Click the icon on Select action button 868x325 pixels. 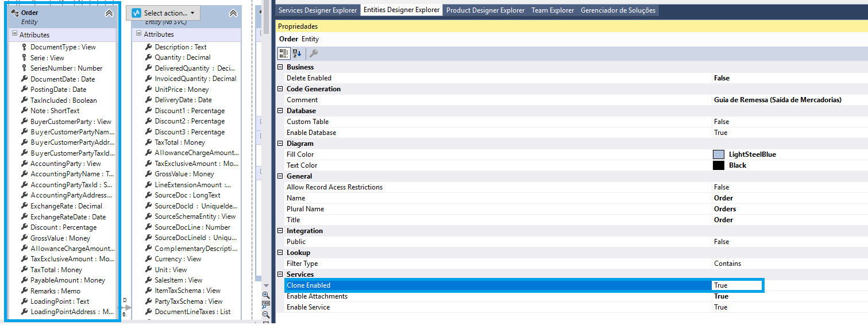[136, 13]
